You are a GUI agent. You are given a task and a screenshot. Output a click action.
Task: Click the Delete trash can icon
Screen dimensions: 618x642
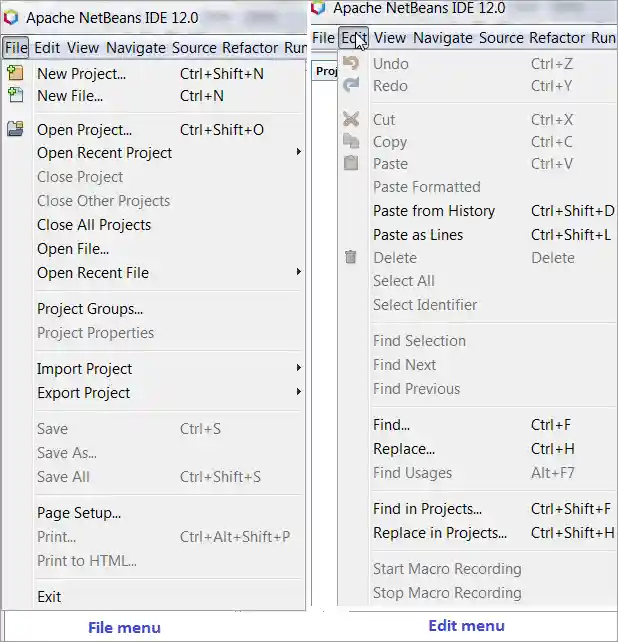point(351,257)
